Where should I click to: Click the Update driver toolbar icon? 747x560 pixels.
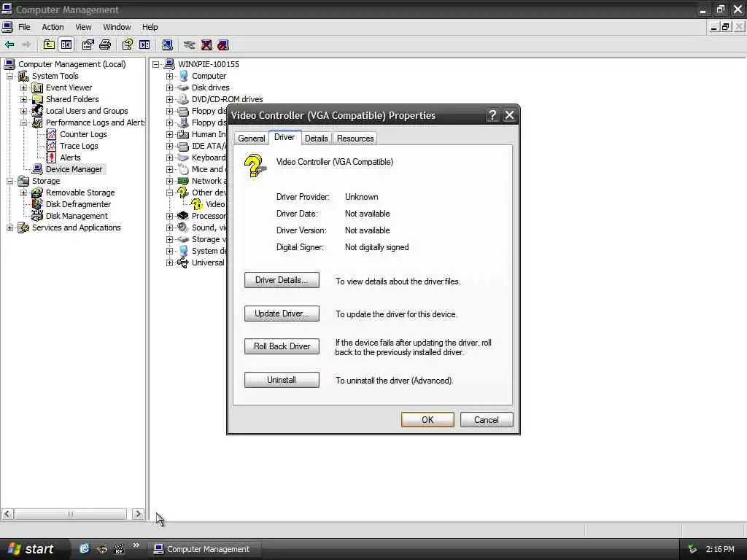point(189,44)
